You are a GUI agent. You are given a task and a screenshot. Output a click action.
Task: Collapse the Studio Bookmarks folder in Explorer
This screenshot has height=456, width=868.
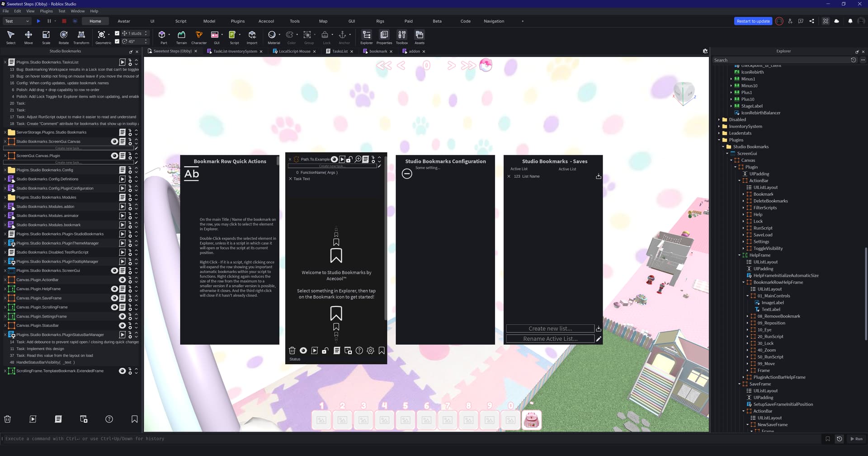tap(723, 147)
